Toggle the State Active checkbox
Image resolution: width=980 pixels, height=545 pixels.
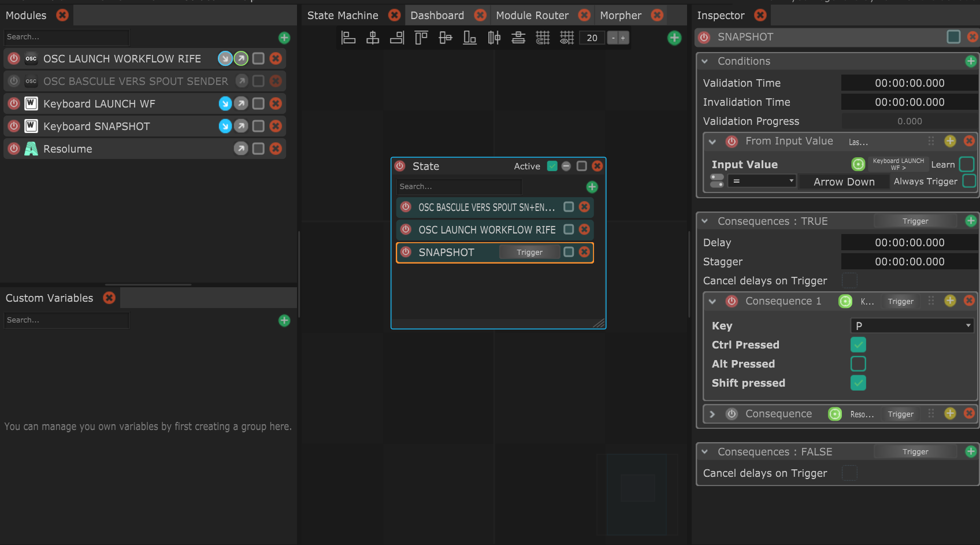coord(552,166)
